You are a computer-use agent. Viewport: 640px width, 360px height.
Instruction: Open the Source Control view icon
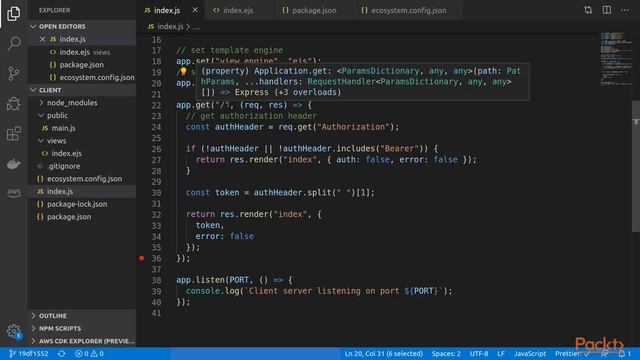[13, 73]
